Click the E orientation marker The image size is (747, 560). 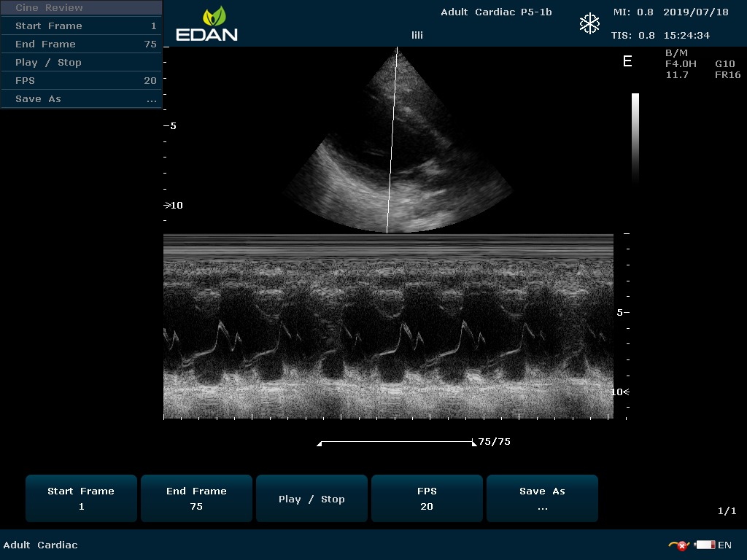tap(627, 62)
